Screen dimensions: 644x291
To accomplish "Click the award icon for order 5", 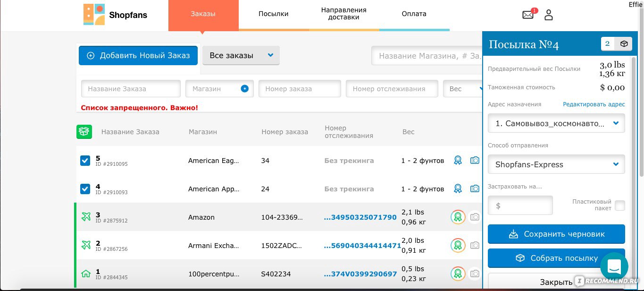I will pyautogui.click(x=458, y=161).
